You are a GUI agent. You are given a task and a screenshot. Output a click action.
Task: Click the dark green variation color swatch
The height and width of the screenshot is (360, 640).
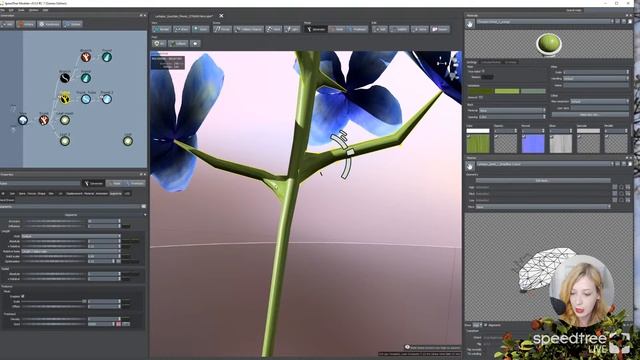(480, 91)
